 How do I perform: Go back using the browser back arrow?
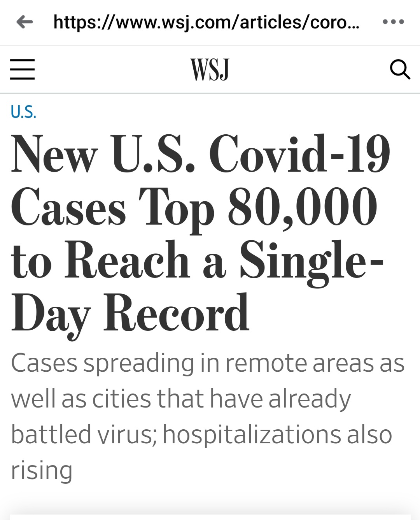coord(24,22)
